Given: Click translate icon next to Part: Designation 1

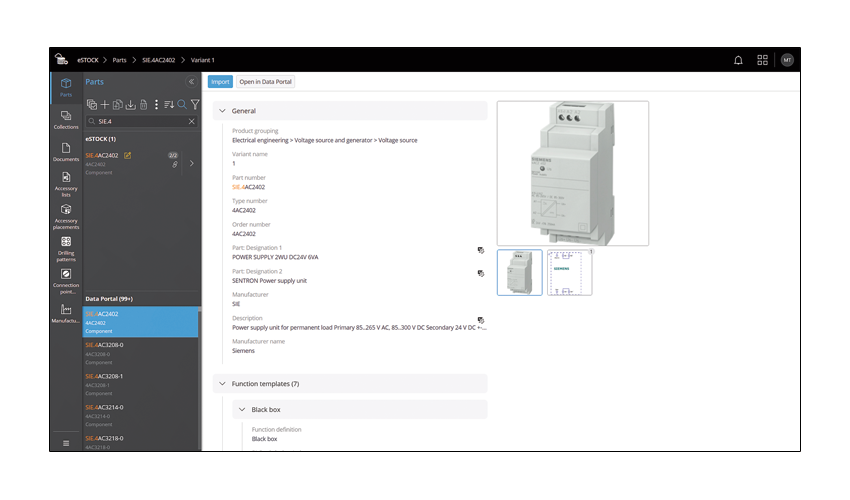Looking at the screenshot, I should [480, 250].
